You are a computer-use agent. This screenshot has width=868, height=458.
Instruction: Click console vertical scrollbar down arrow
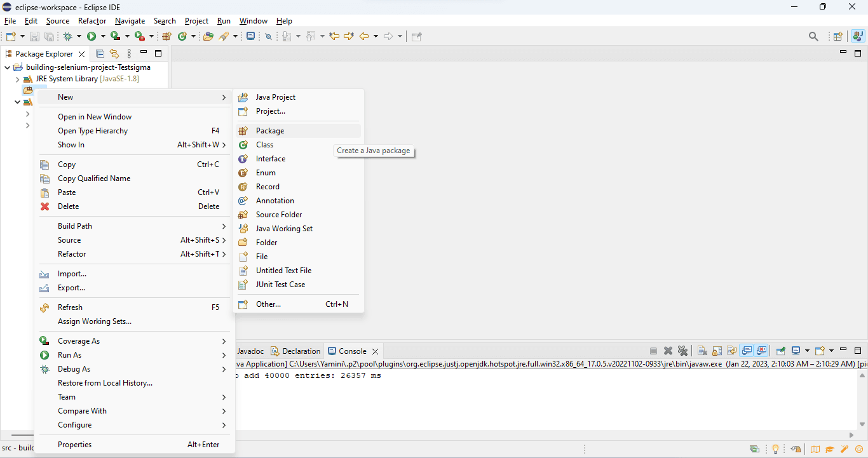tap(862, 424)
